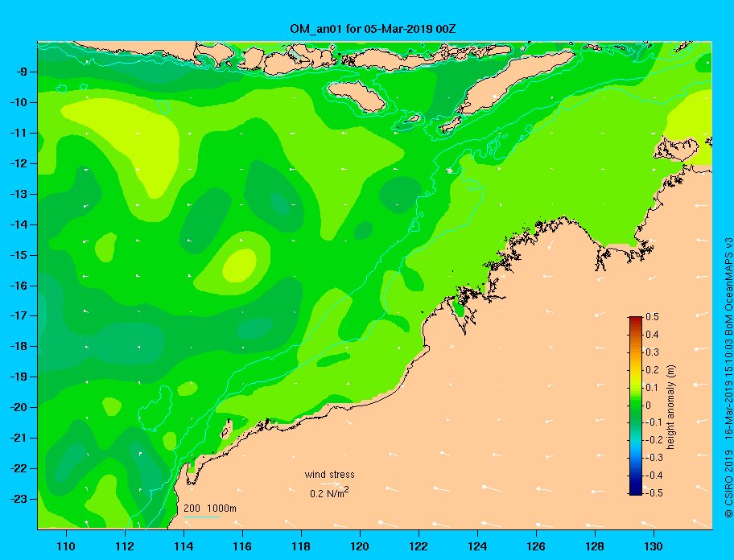This screenshot has height=560, width=734.
Task: Click the latitude axis label -23
Action: 19,499
